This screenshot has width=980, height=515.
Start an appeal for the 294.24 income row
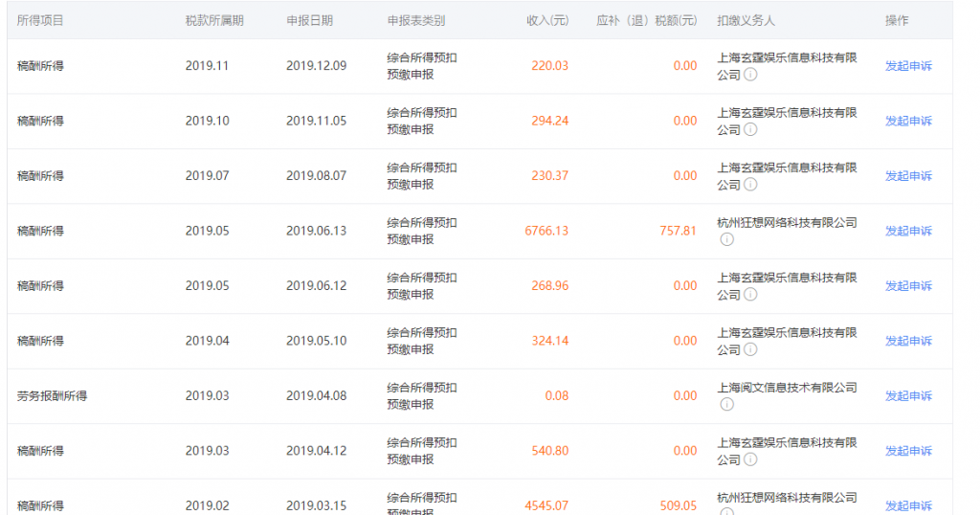pos(908,121)
